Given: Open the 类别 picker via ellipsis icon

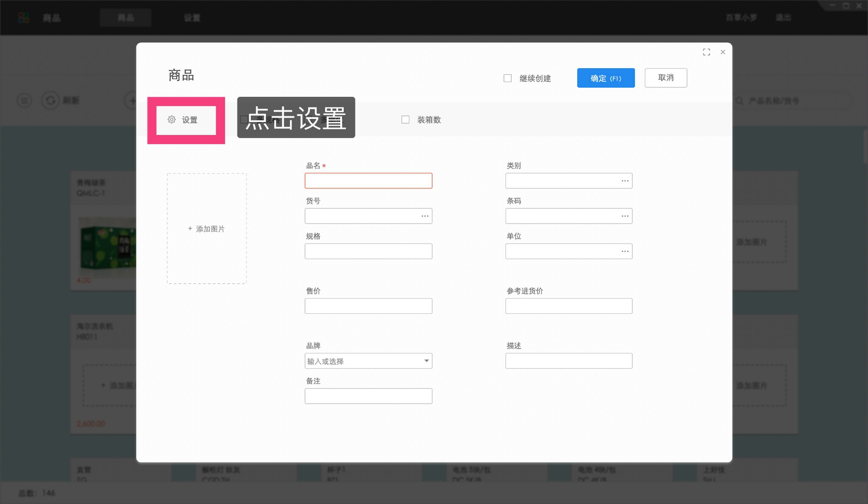Looking at the screenshot, I should [625, 181].
